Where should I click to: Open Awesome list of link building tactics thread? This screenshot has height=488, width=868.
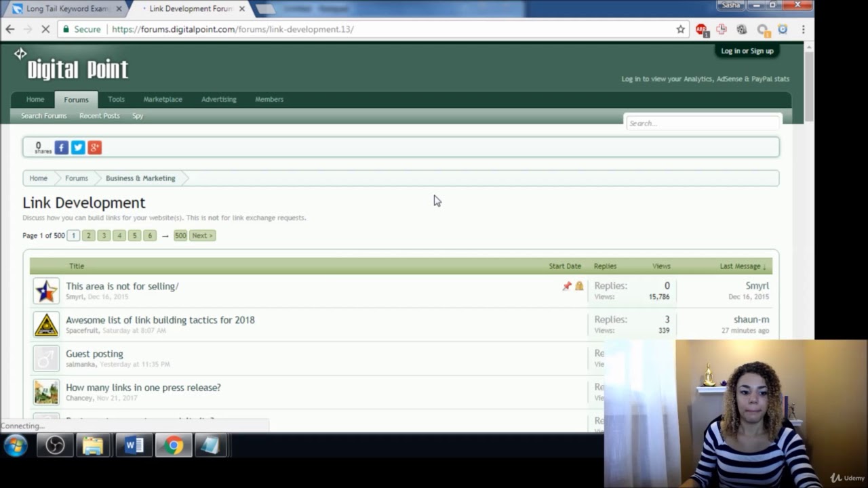160,320
